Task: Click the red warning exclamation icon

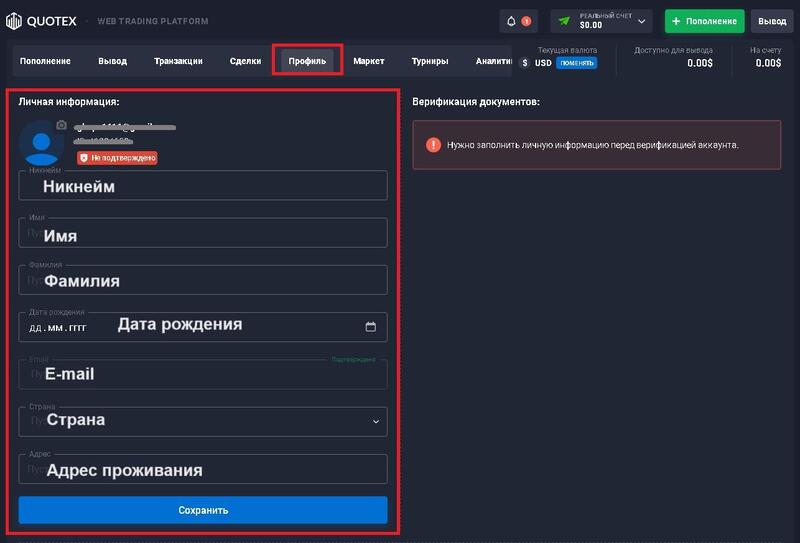Action: 433,145
